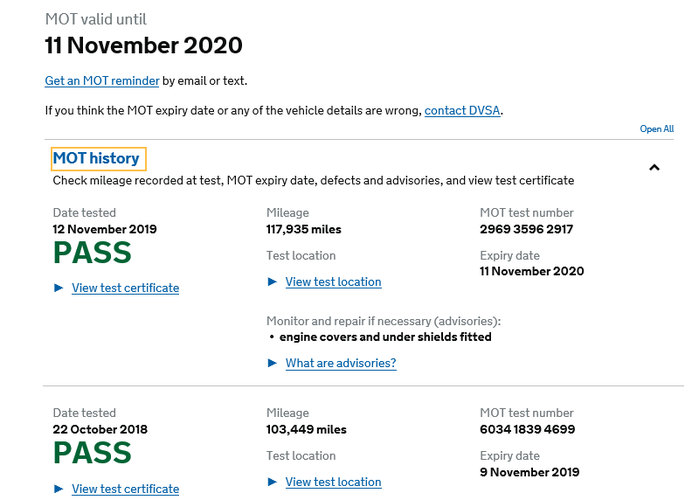Expand View test location for 2019 test
This screenshot has height=500, width=692.
333,282
